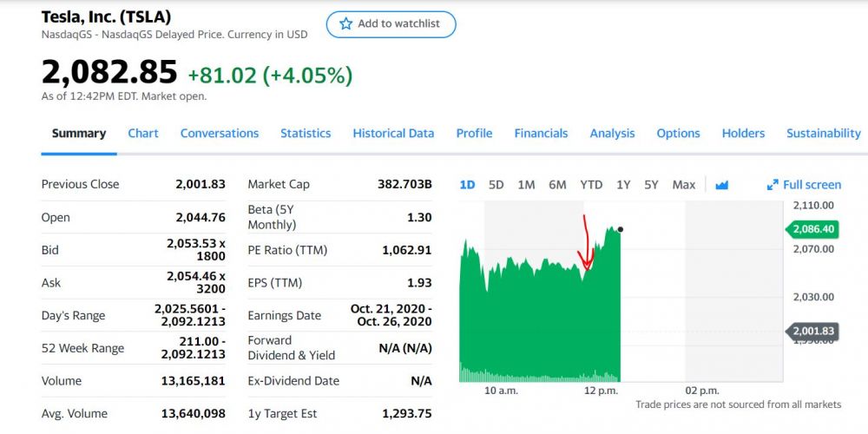The image size is (868, 434).
Task: Open the Statistics tab
Action: pyautogui.click(x=306, y=134)
